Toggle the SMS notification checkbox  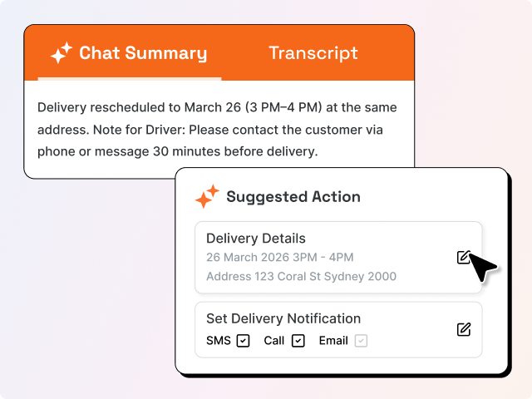tap(243, 340)
